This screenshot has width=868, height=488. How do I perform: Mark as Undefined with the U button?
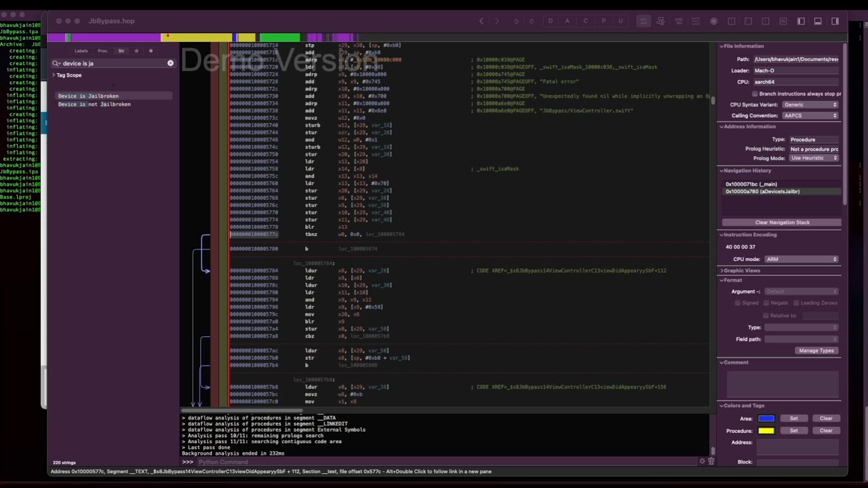click(620, 21)
